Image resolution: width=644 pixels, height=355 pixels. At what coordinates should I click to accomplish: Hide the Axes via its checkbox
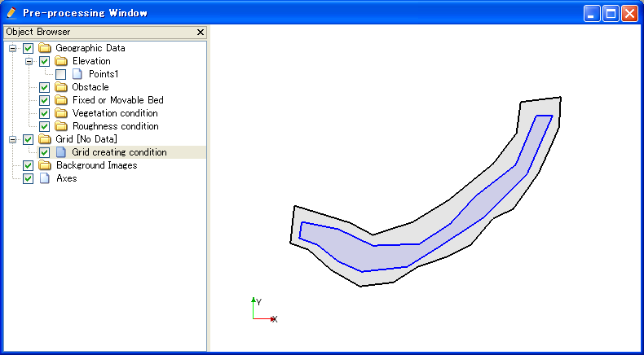[x=28, y=178]
